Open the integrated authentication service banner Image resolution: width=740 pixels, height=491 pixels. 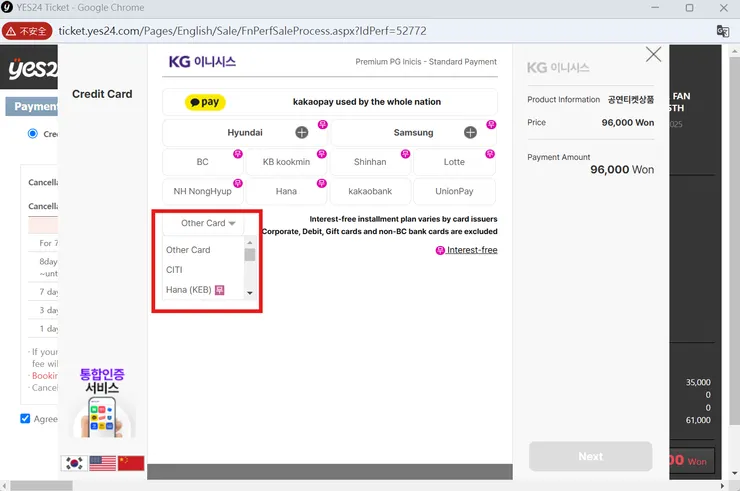click(x=102, y=402)
